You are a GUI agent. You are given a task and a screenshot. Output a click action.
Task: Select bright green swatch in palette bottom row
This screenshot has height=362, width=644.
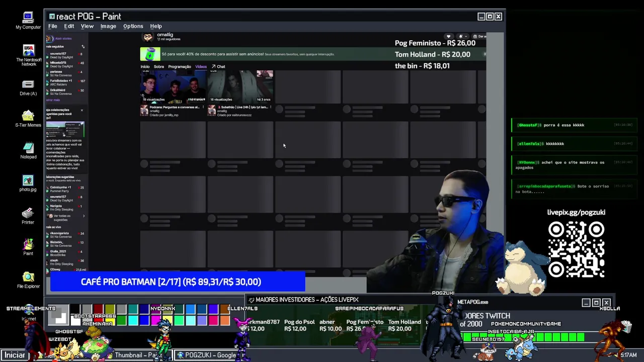121,320
